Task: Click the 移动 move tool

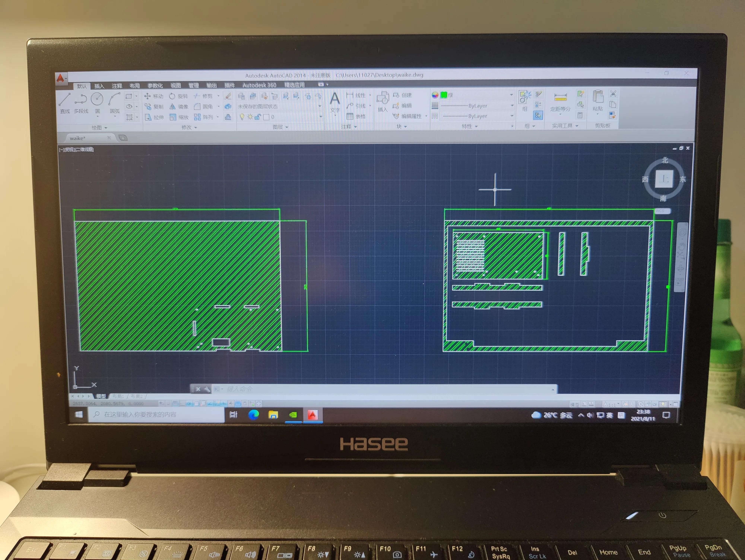Action: 154,96
